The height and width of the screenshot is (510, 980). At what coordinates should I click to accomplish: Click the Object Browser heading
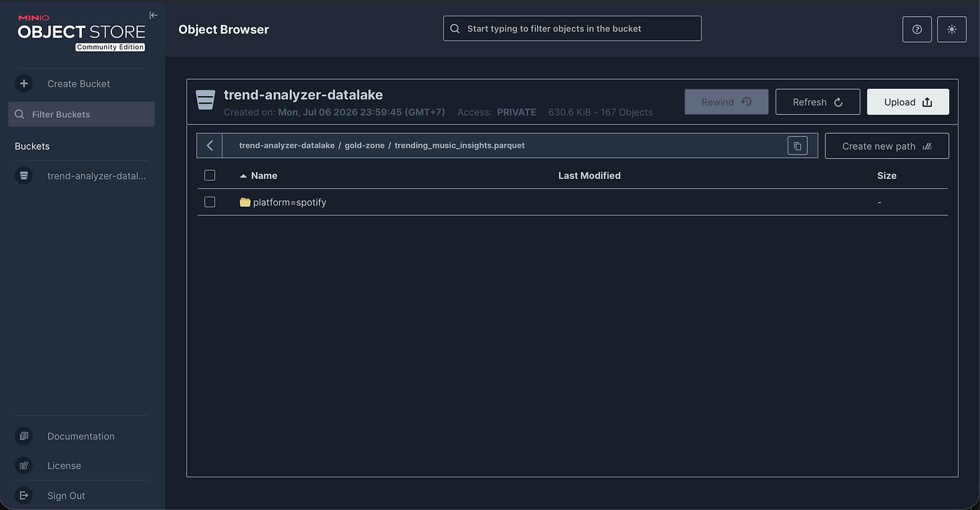[224, 29]
